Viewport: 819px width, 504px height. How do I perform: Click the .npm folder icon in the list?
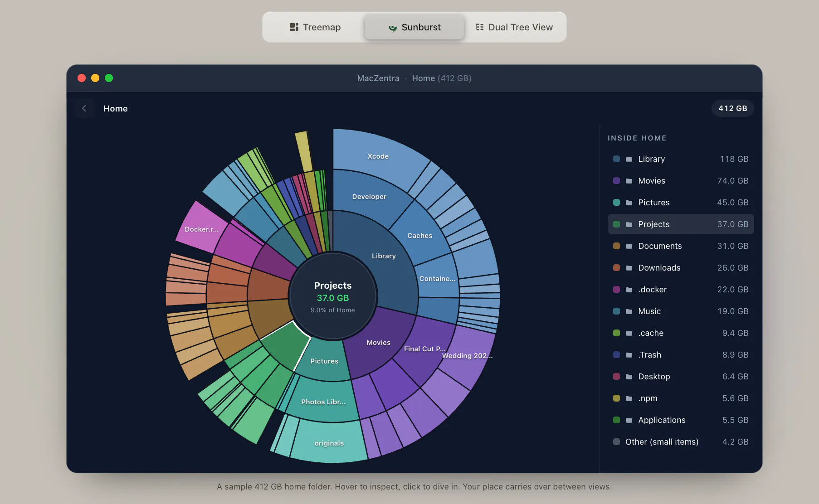(629, 398)
